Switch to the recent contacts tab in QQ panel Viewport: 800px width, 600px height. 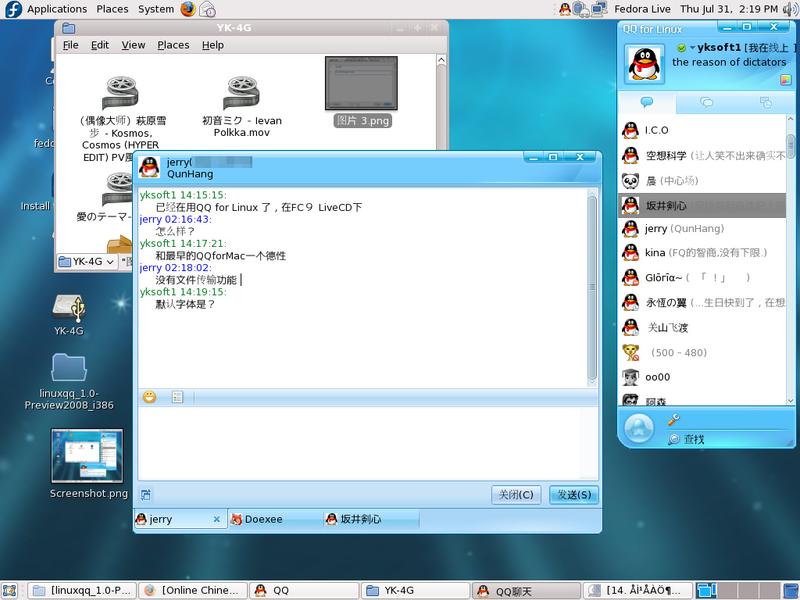(x=765, y=103)
